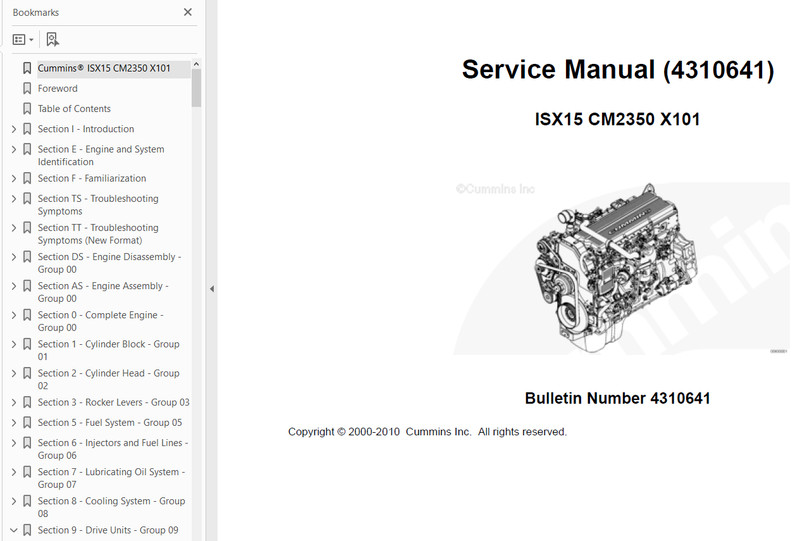Image resolution: width=800 pixels, height=541 pixels.
Task: Close the Bookmarks panel
Action: (x=188, y=12)
